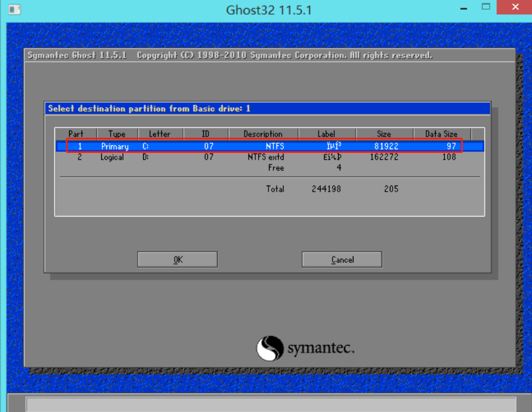Click the ID column header
Screen dimensions: 532x412
click(206, 134)
